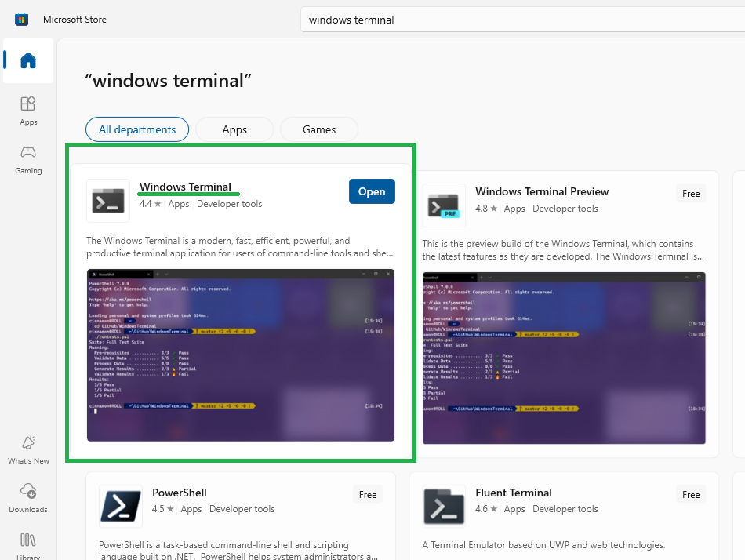Open the Windows Terminal screenshot thumbnail
745x560 pixels.
(x=240, y=355)
